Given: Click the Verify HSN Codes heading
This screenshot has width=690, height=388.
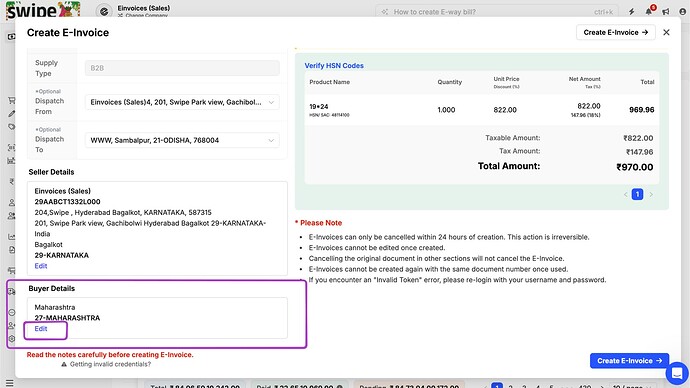Looking at the screenshot, I should tap(334, 66).
